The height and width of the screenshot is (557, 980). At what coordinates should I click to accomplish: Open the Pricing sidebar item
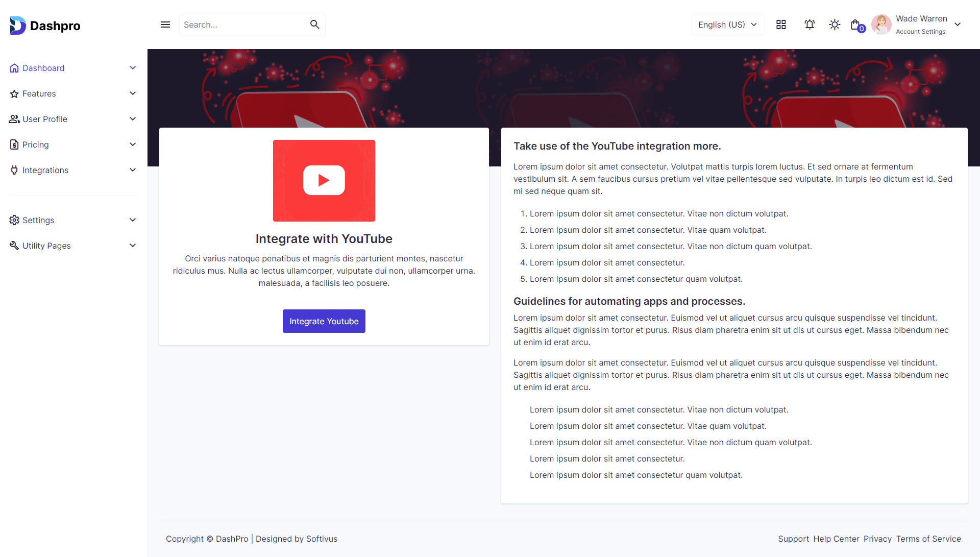(x=36, y=144)
